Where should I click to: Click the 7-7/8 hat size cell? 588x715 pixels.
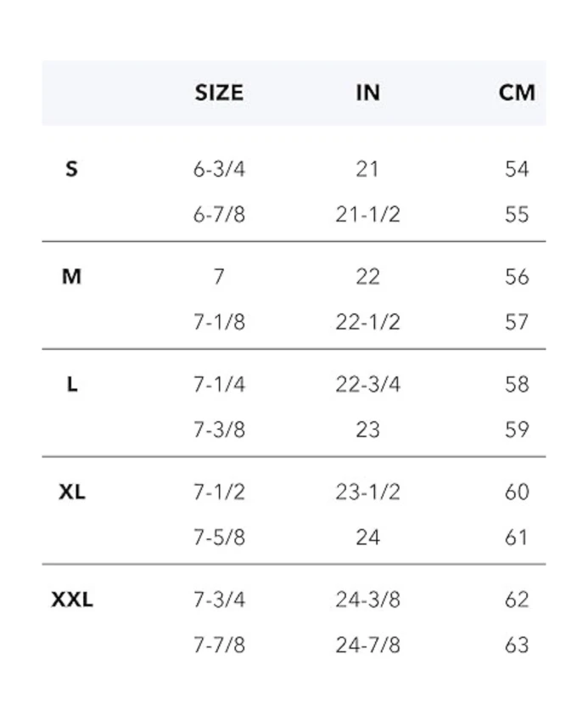[x=219, y=645]
